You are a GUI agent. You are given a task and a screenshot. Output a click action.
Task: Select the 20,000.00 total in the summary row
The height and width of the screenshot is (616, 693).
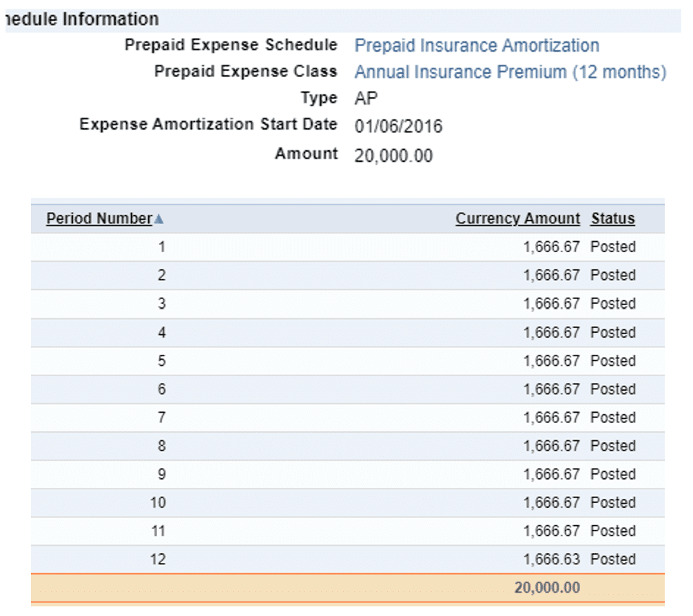547,587
